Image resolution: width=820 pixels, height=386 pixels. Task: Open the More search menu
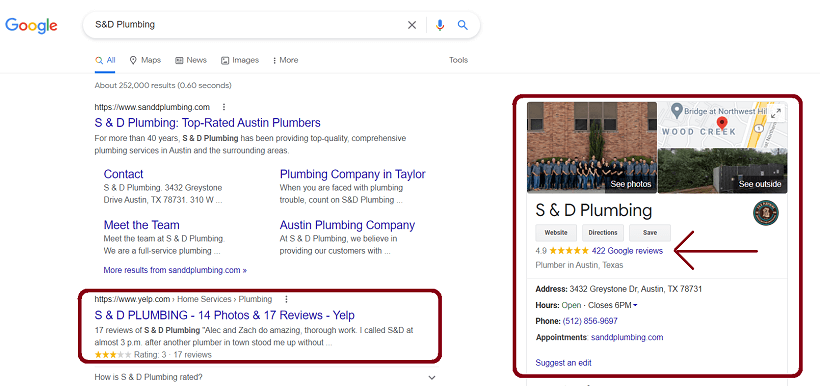pyautogui.click(x=285, y=60)
